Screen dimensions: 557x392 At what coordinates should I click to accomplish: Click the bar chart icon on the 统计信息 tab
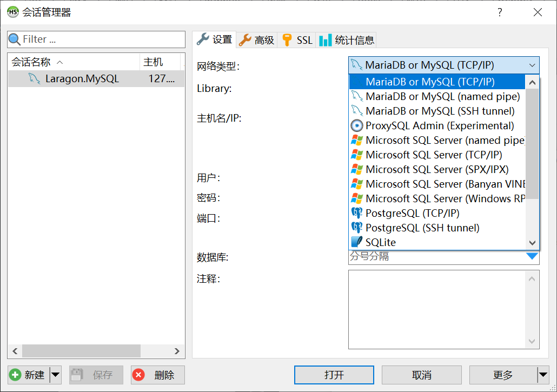[x=326, y=40]
